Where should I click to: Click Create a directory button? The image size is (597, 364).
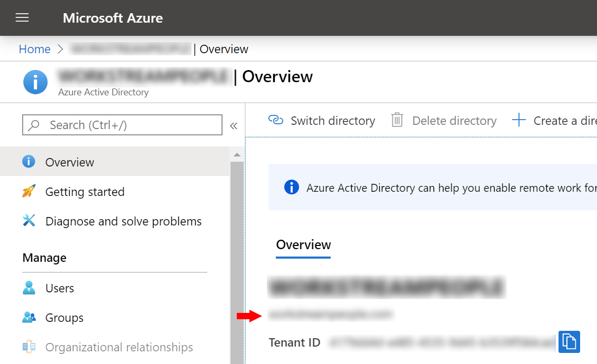point(554,121)
